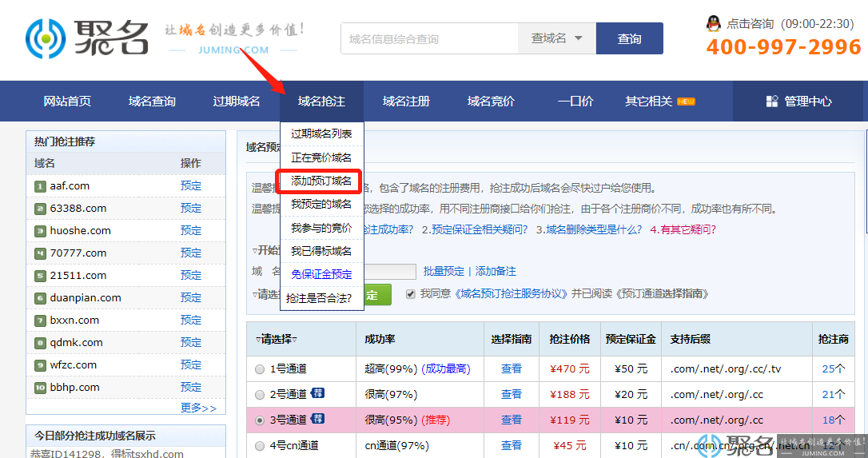Screen dimensions: 868x458
Task: Click rank 8 badge beside qdmk.com
Action: pyautogui.click(x=40, y=344)
